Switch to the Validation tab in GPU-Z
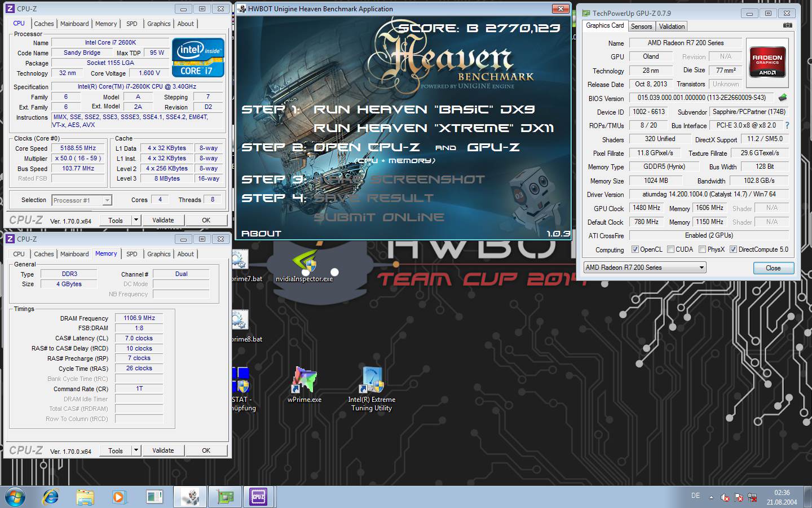Screen dimensions: 812x508 pos(672,27)
